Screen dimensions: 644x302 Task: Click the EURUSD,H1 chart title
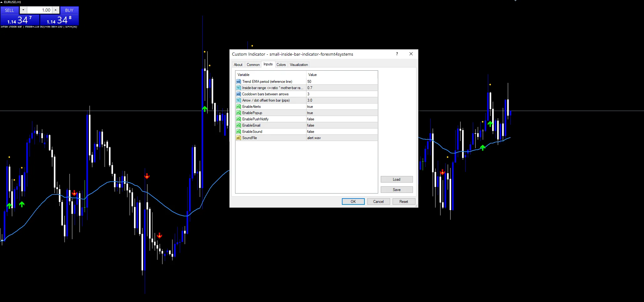13,2
